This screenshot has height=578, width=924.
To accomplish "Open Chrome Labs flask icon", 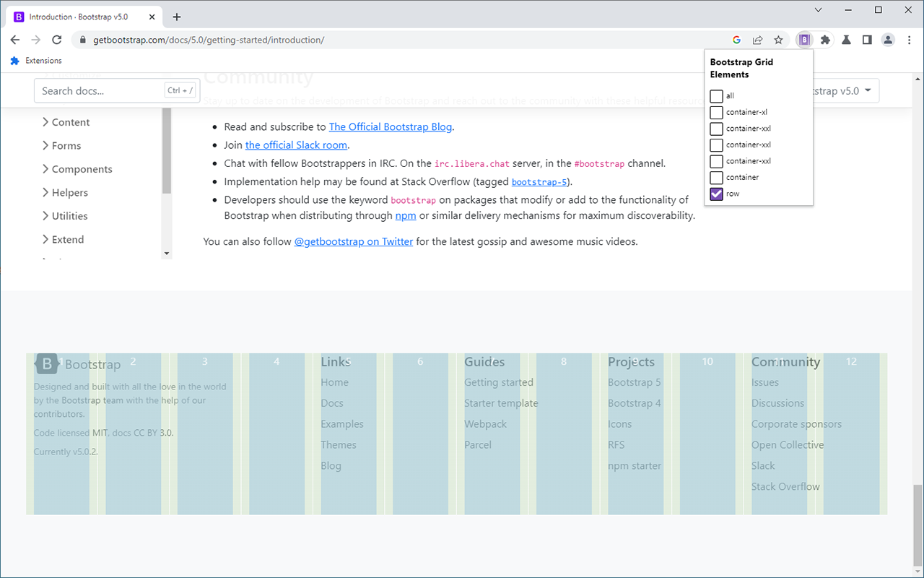I will 846,40.
